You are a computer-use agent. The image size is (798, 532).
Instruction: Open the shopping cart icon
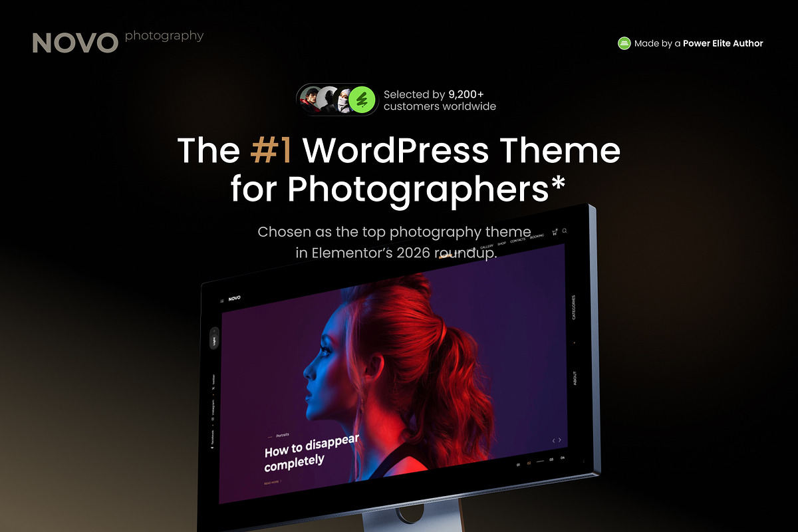[x=555, y=232]
